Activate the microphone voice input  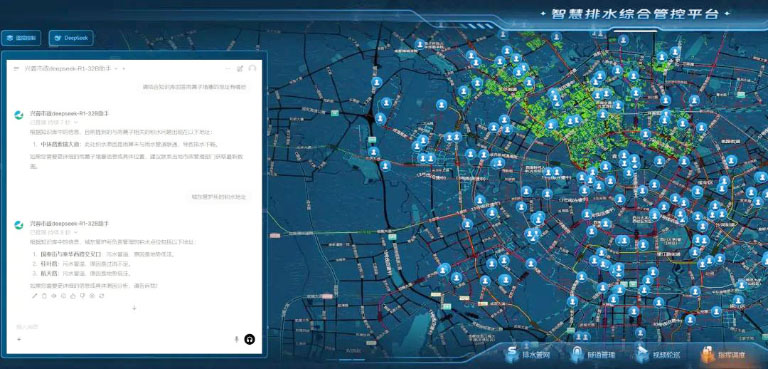point(237,339)
